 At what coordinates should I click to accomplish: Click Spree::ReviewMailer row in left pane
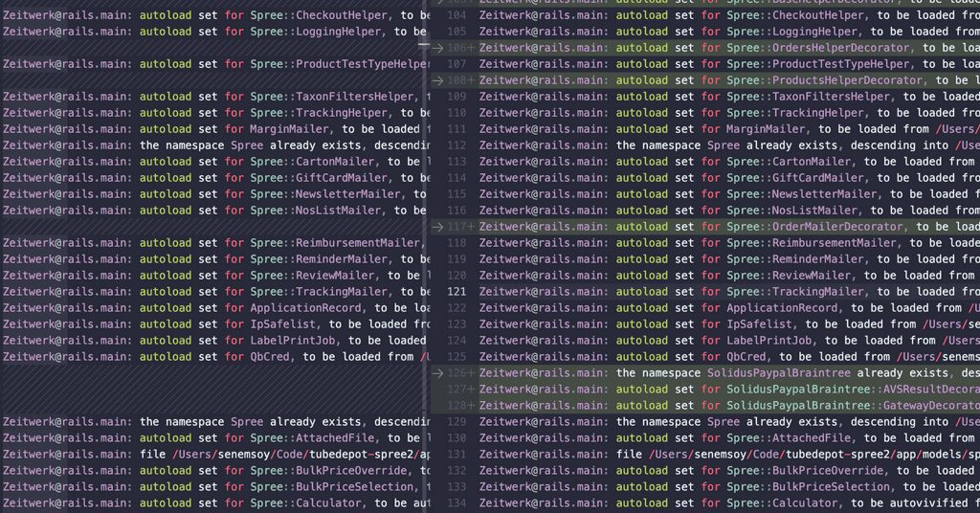point(215,276)
